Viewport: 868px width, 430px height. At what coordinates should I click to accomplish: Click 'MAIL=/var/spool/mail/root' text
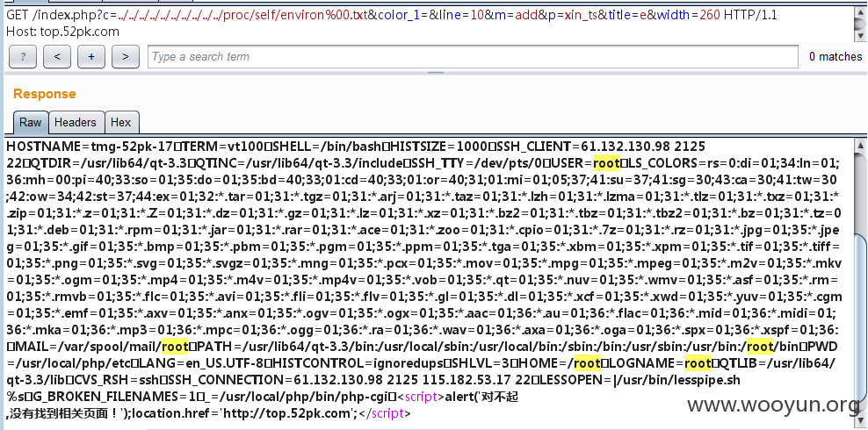coord(101,347)
